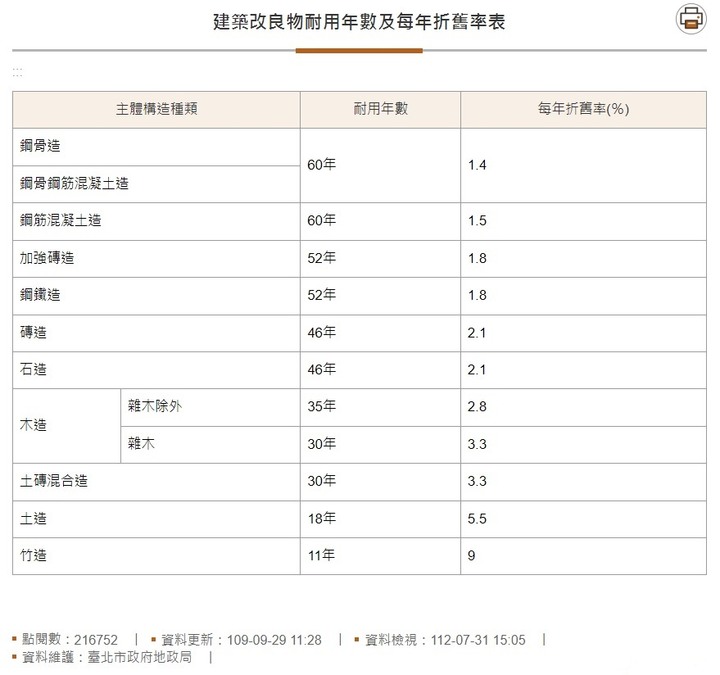Click the 鋼骨造 row cell
This screenshot has width=720, height=675.
click(157, 147)
